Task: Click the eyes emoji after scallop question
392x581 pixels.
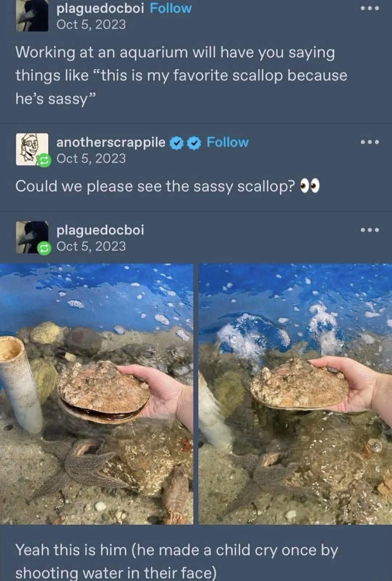Action: coord(309,187)
